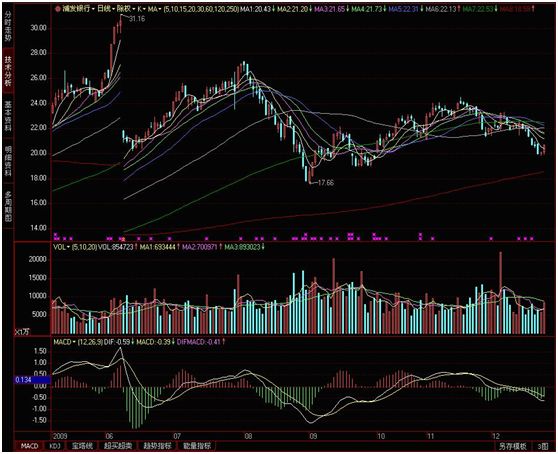The image size is (558, 454).
Task: Click the 另存模板 button
Action: pyautogui.click(x=513, y=446)
